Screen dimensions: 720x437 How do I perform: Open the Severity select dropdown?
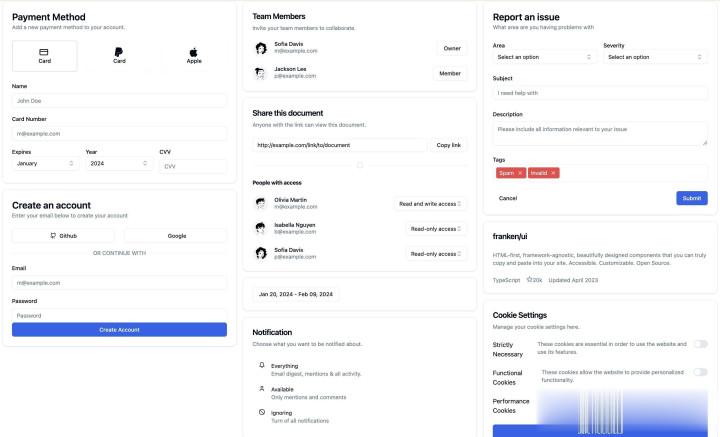pos(655,57)
